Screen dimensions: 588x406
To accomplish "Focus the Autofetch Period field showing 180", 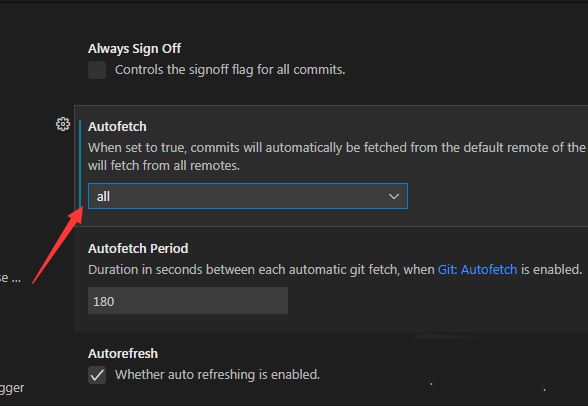I will [x=188, y=301].
